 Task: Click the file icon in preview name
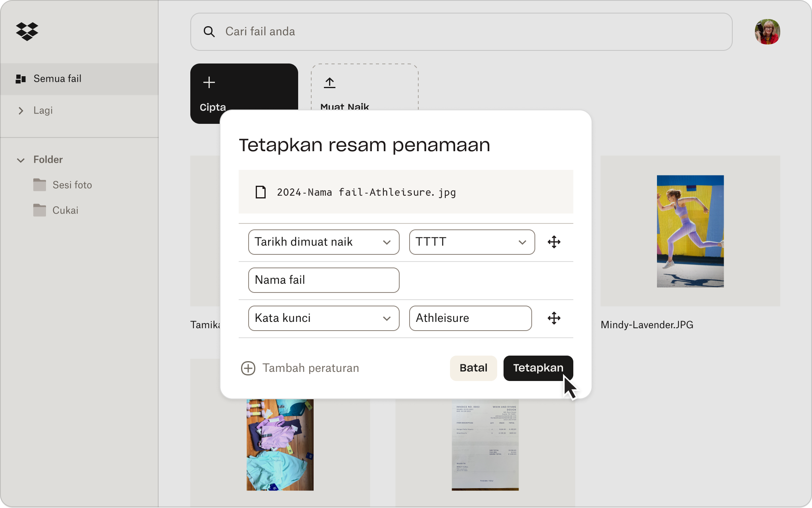[260, 192]
